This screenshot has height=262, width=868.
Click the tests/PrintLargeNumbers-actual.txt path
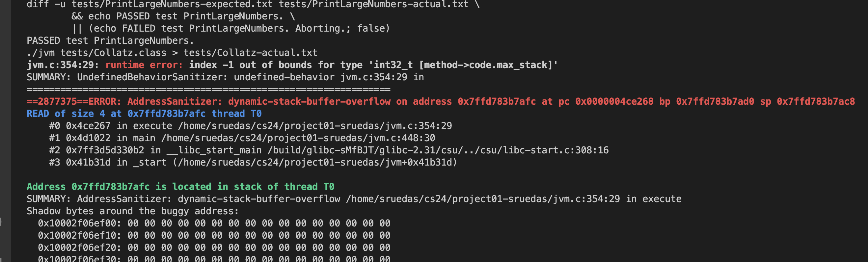point(373,4)
